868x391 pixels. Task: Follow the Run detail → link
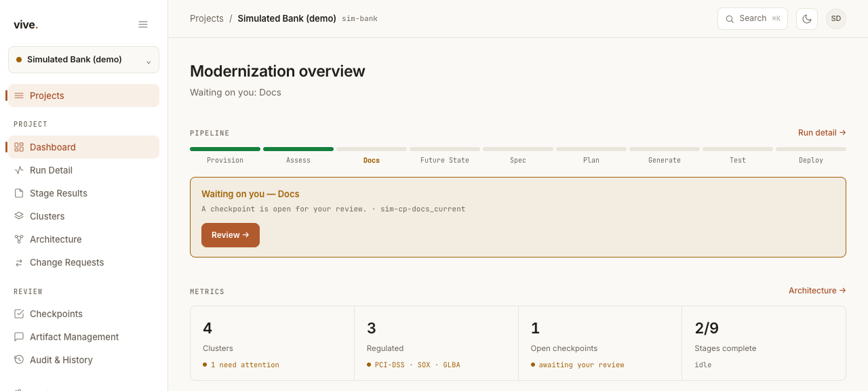[822, 133]
